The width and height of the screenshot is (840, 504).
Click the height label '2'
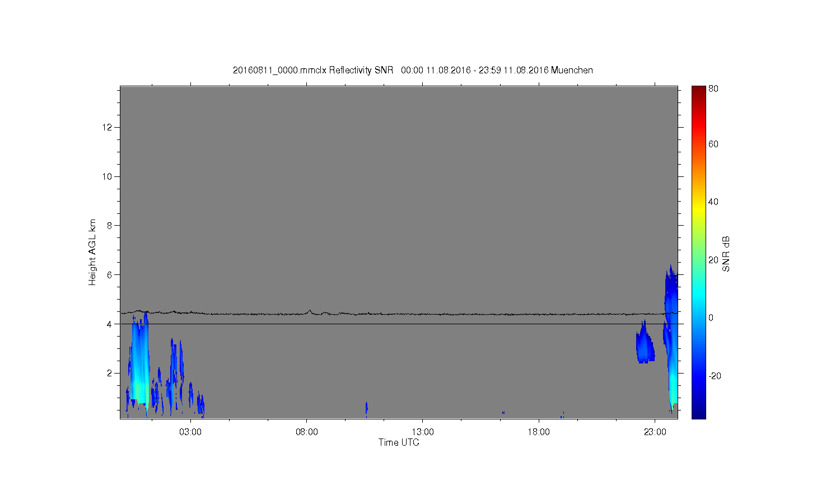tap(110, 374)
